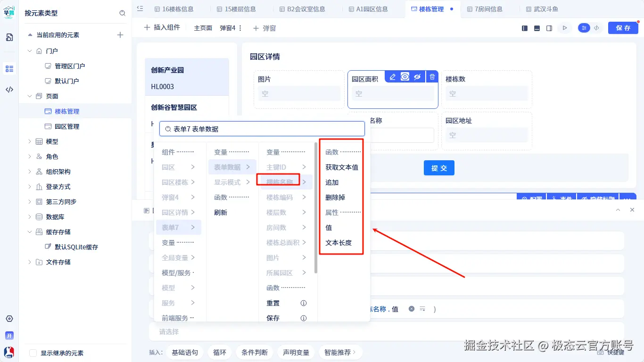Image resolution: width=644 pixels, height=362 pixels.
Task: Clear the 名称.值 expression with x icon
Action: pyautogui.click(x=412, y=309)
